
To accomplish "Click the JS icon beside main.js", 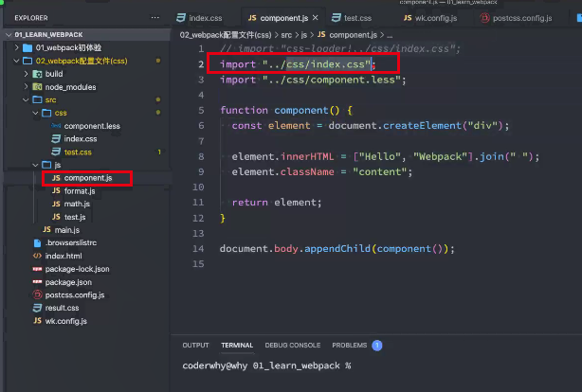I will (x=46, y=229).
